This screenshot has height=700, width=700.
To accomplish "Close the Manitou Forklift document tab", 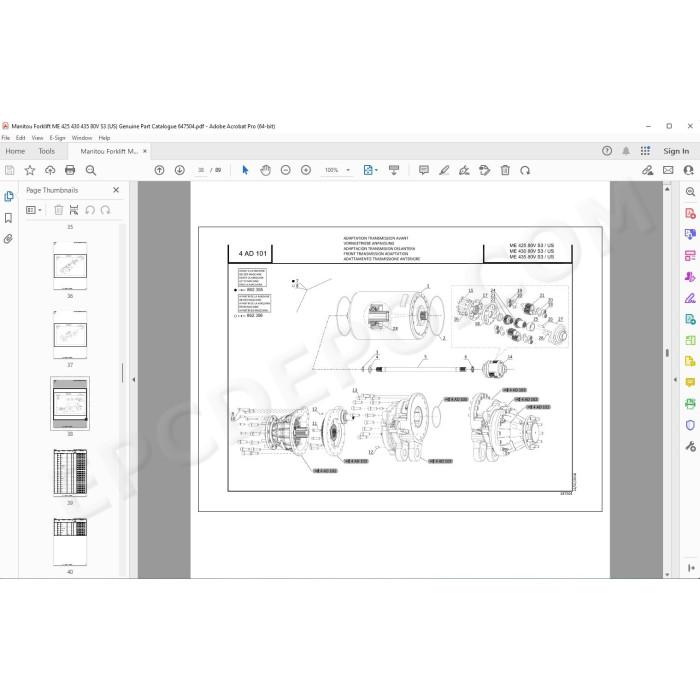I will coord(145,151).
